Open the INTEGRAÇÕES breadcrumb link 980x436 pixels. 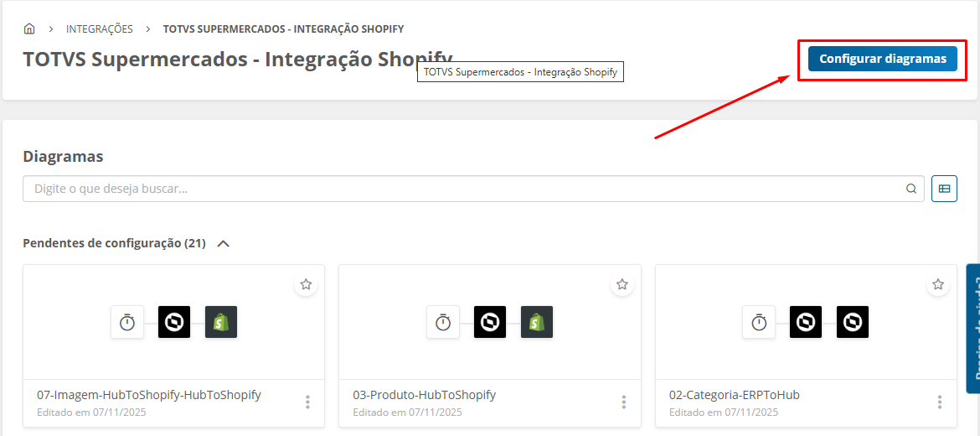tap(100, 29)
